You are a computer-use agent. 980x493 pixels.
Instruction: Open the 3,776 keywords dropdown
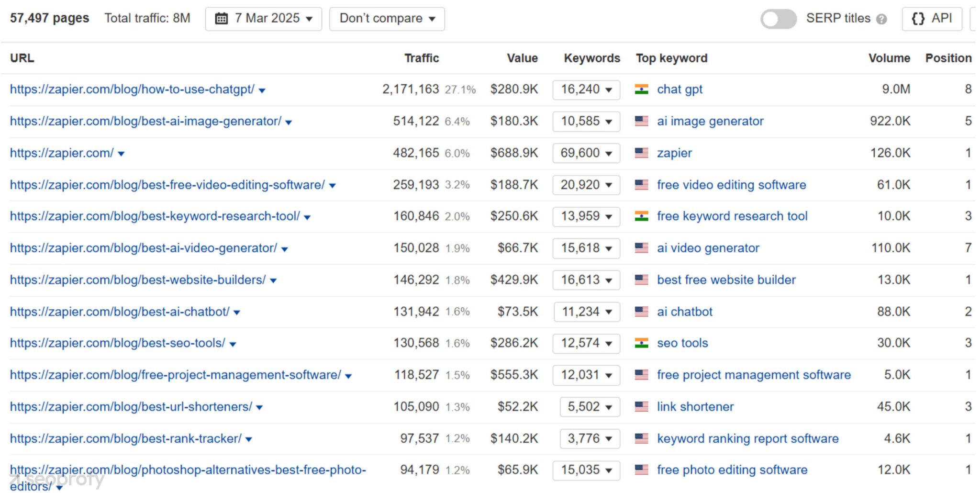pos(590,438)
